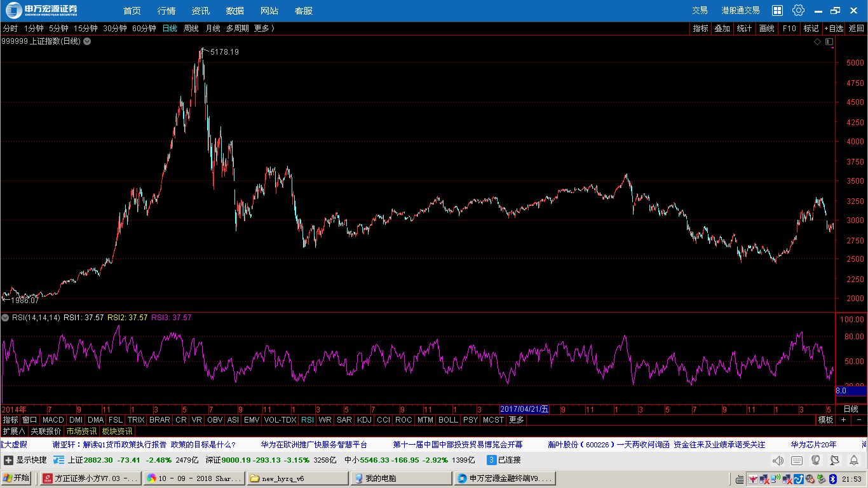
Task: Toggle the DMI indicator
Action: (x=76, y=420)
